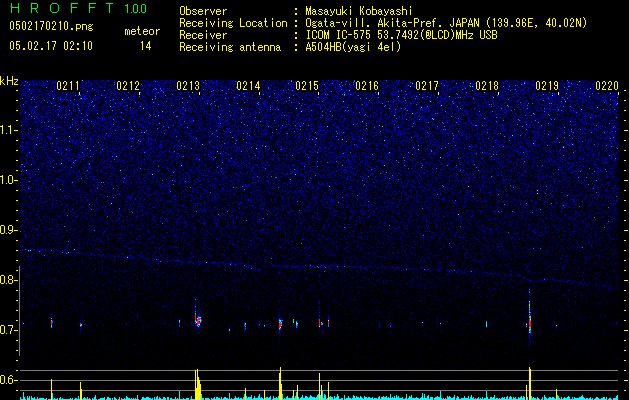
Task: Click the kHz axis unit label
Action: [9, 81]
